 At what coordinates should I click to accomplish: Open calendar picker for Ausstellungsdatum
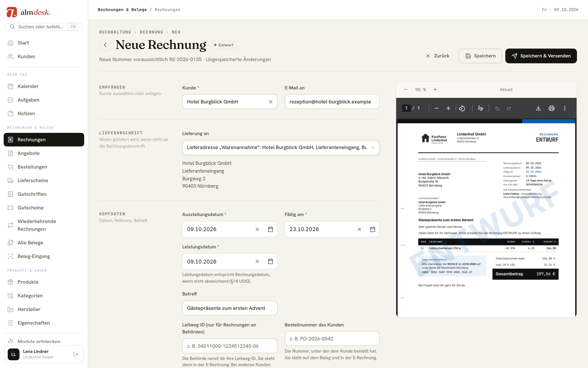pos(270,229)
